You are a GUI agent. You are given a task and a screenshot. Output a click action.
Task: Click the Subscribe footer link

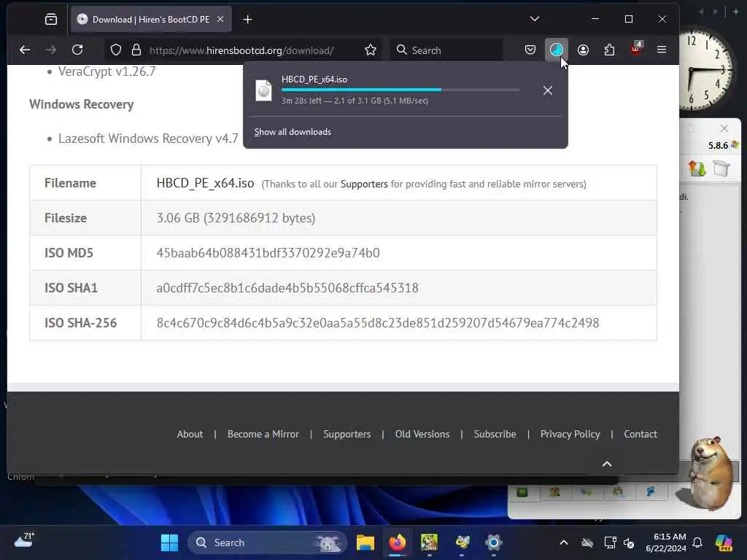(x=495, y=434)
